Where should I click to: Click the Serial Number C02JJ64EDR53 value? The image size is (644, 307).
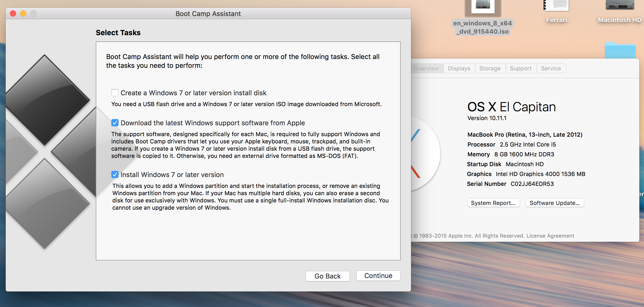[x=532, y=184]
